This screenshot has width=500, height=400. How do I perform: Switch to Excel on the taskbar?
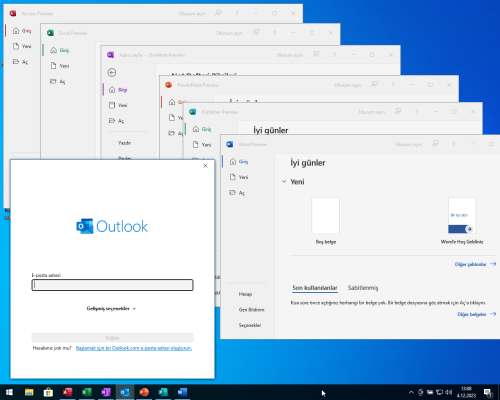click(87, 392)
